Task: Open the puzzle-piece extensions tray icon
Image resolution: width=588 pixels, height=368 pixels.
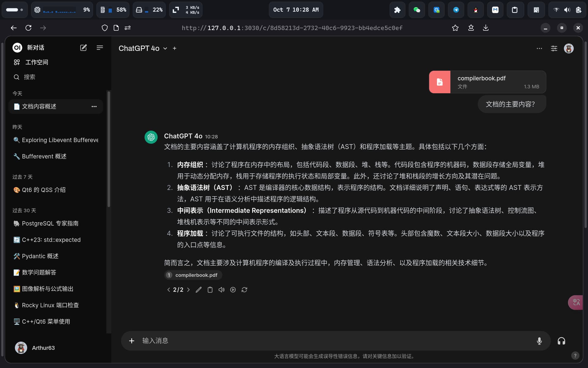Action: pyautogui.click(x=397, y=10)
